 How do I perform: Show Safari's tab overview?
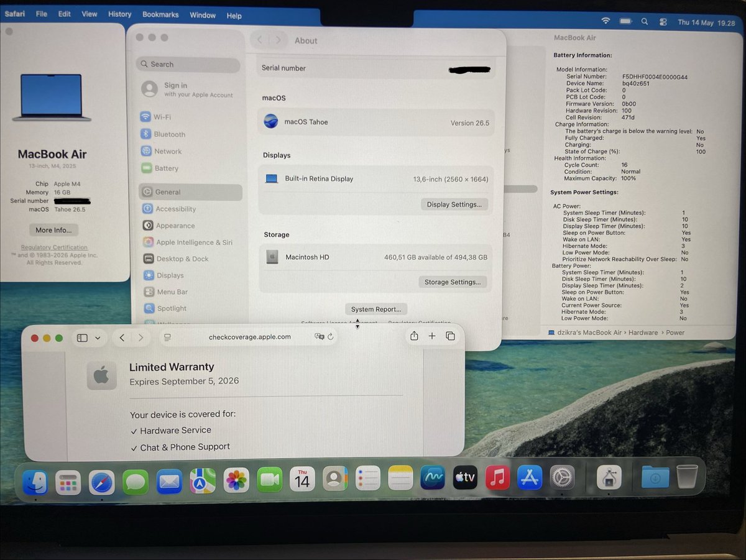[451, 336]
